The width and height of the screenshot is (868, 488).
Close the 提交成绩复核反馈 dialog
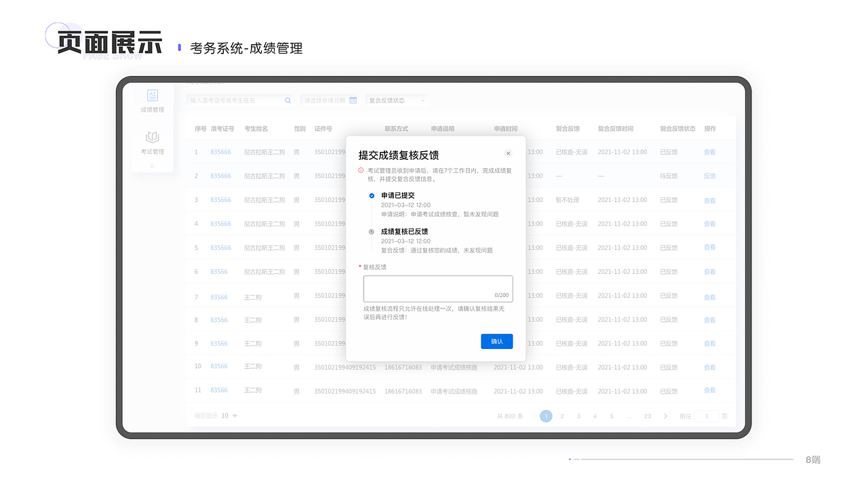coord(509,153)
